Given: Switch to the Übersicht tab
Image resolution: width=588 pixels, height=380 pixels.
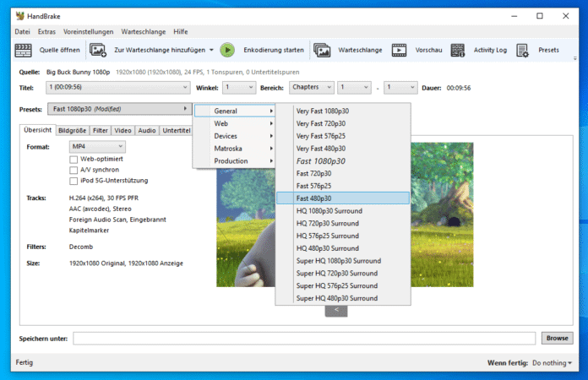Looking at the screenshot, I should click(37, 130).
